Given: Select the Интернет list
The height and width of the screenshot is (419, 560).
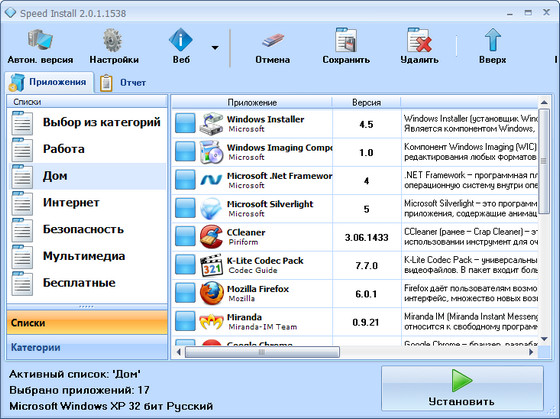Looking at the screenshot, I should (x=88, y=203).
